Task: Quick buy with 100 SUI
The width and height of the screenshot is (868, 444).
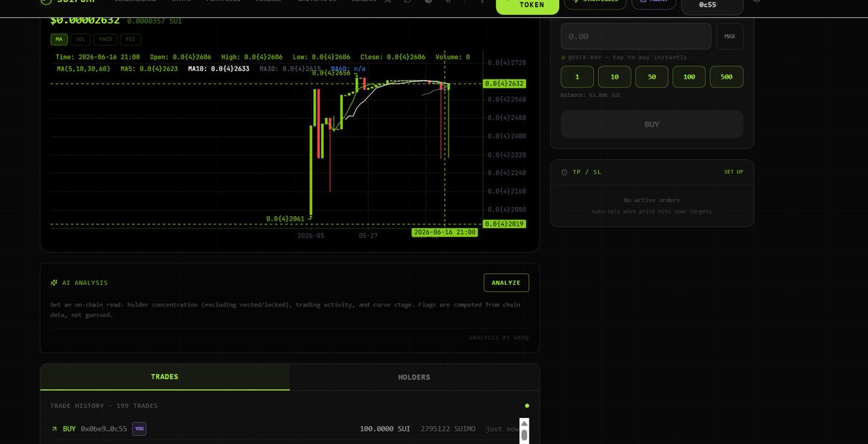Action: click(x=689, y=77)
